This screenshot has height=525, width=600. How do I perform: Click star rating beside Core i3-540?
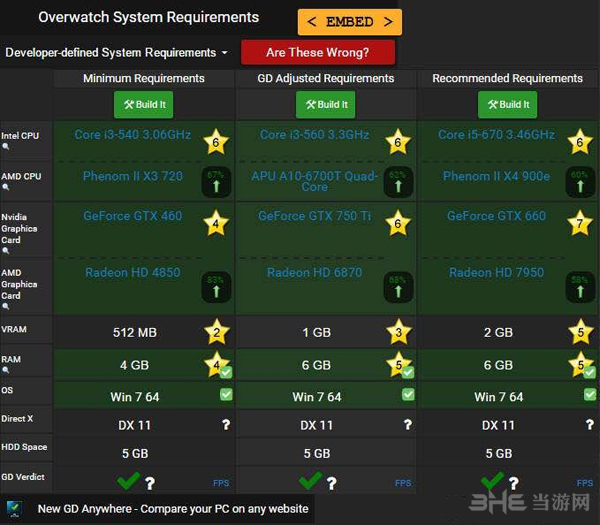(216, 142)
